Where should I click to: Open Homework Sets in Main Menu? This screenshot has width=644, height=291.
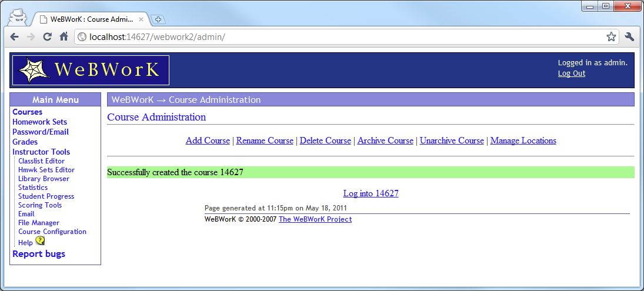click(x=39, y=122)
